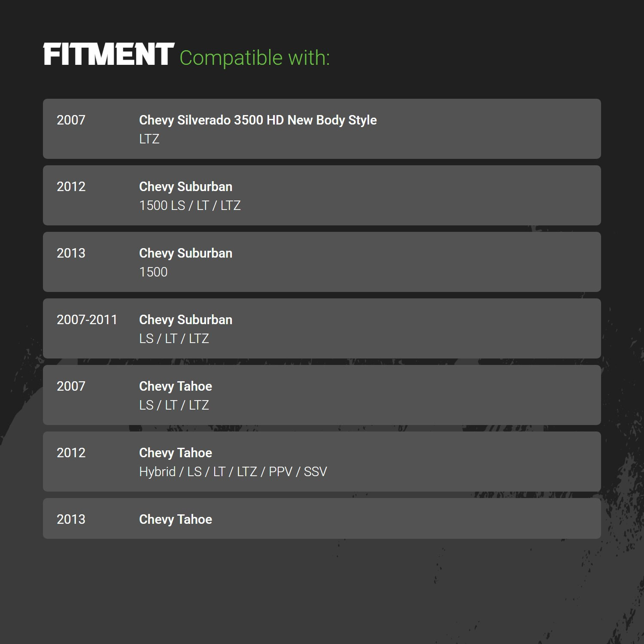Click the 2007 year label beside Chevy Silverado
Image resolution: width=644 pixels, height=644 pixels.
pos(71,120)
